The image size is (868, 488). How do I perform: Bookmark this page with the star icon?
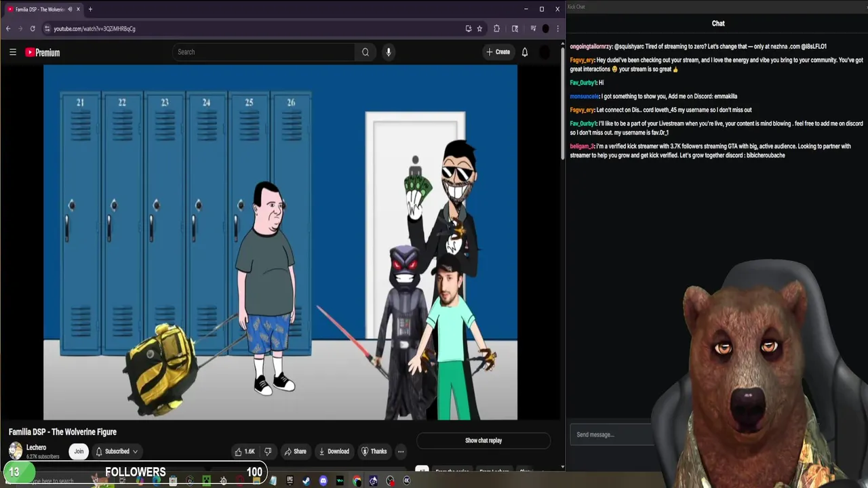click(x=479, y=28)
